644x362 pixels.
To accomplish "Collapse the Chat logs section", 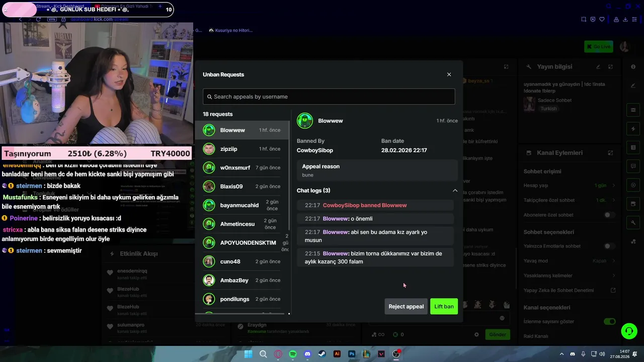I will [455, 191].
